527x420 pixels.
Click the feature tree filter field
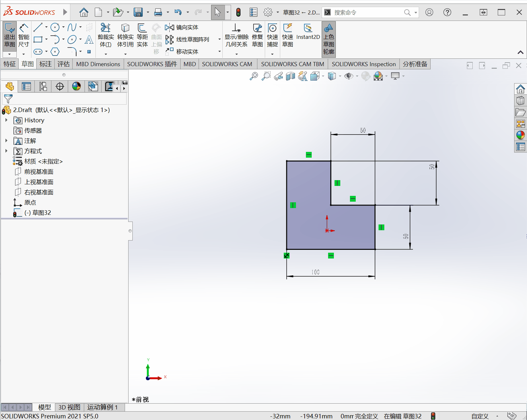click(64, 99)
